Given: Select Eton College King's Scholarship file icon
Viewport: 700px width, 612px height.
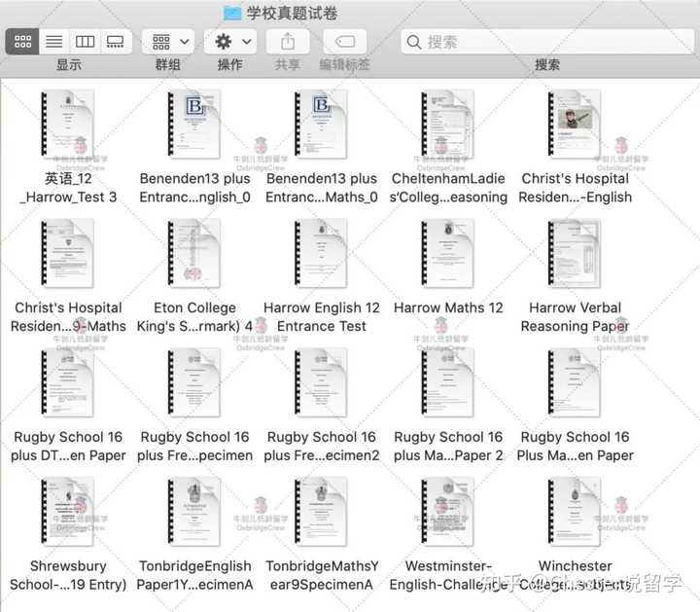Looking at the screenshot, I should (194, 253).
